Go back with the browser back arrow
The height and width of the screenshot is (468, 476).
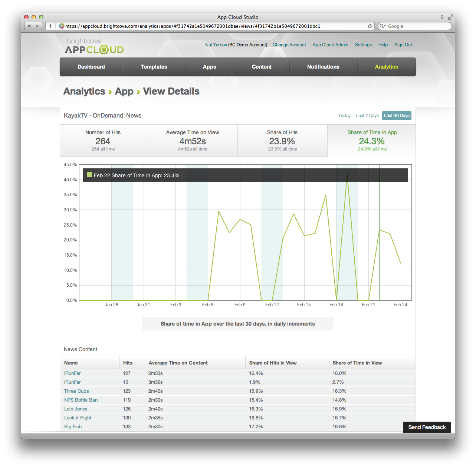pyautogui.click(x=29, y=26)
